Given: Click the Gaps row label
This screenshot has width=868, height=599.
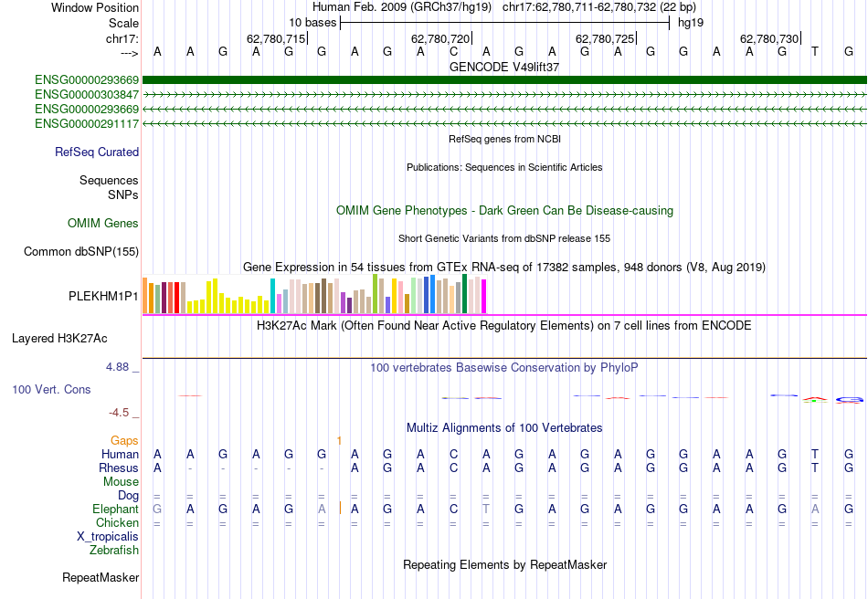Looking at the screenshot, I should 124,440.
